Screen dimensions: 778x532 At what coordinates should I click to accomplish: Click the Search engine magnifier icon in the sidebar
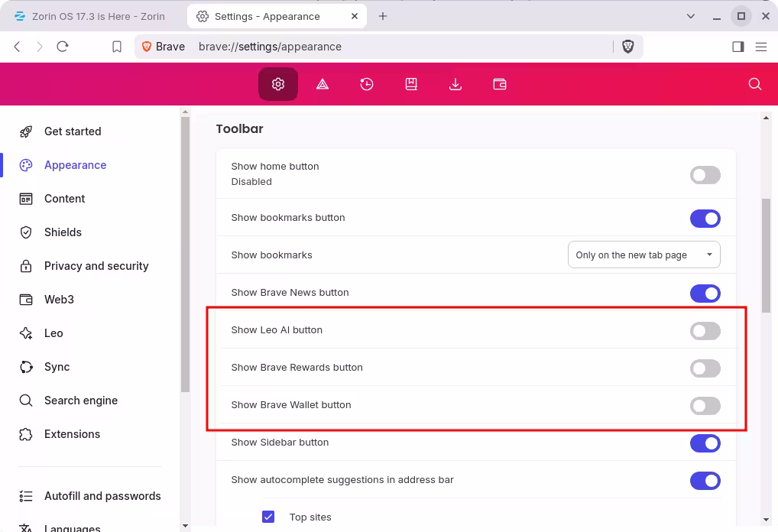click(26, 401)
